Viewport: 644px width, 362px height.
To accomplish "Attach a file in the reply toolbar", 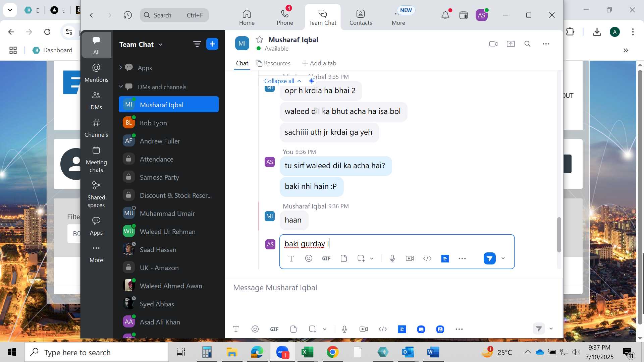I will [343, 258].
